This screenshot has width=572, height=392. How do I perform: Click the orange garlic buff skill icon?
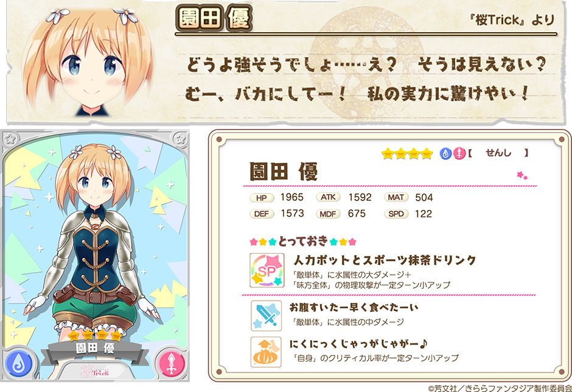tap(266, 352)
